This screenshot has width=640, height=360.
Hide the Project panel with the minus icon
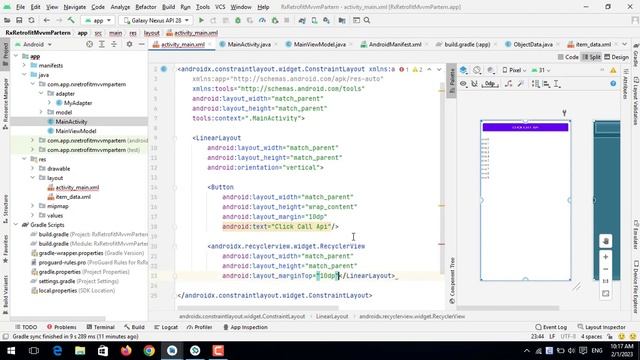141,44
